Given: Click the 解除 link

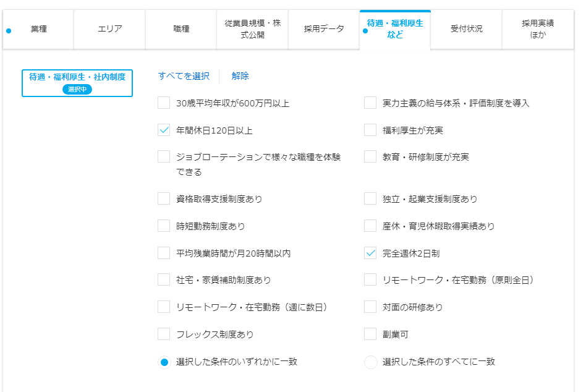Looking at the screenshot, I should (x=240, y=76).
